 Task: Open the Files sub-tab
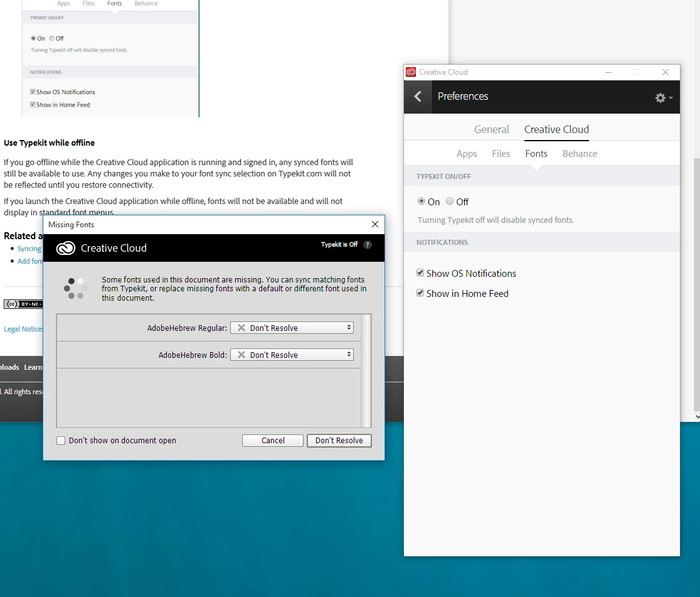pyautogui.click(x=501, y=153)
